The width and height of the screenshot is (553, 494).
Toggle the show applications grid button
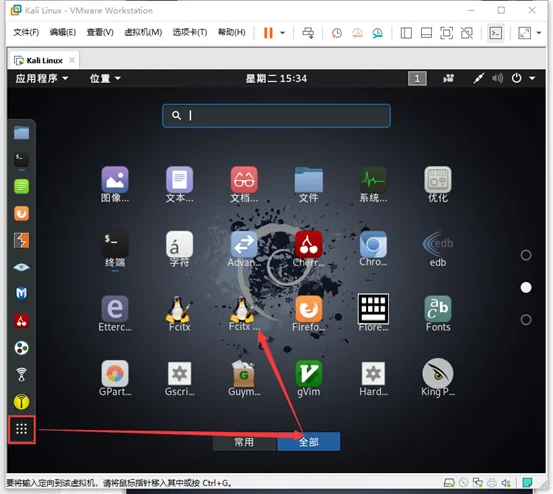tap(22, 429)
